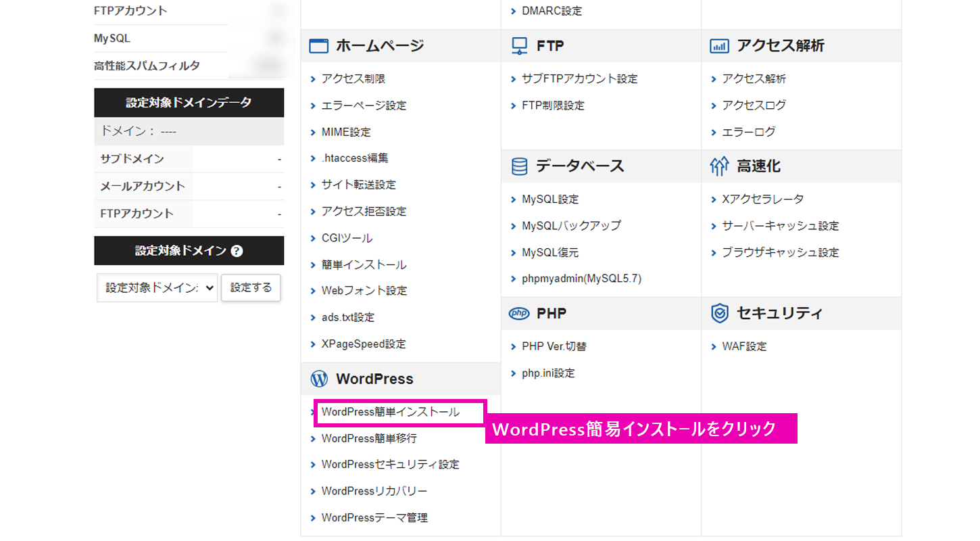Open XPageSpeed設定
Viewport: 980px width, 541px height.
[x=364, y=344]
